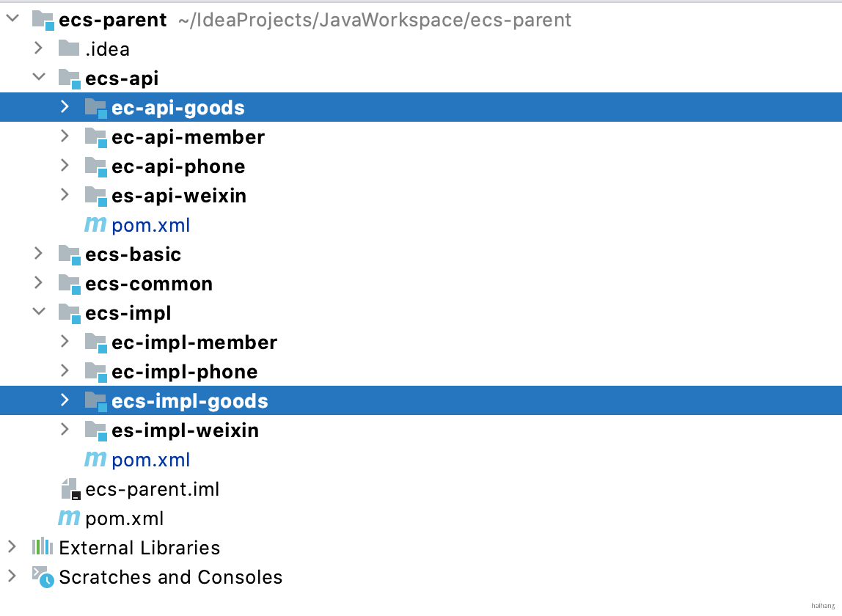The width and height of the screenshot is (842, 616).
Task: Select the es-api-weixin module
Action: tap(179, 196)
